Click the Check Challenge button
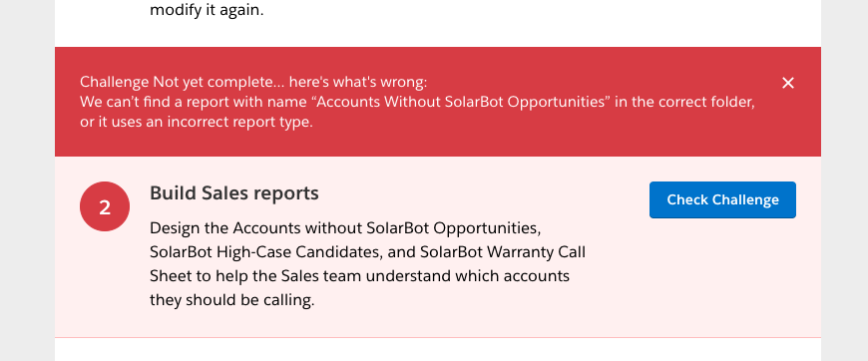Viewport: 868px width, 361px height. click(722, 199)
